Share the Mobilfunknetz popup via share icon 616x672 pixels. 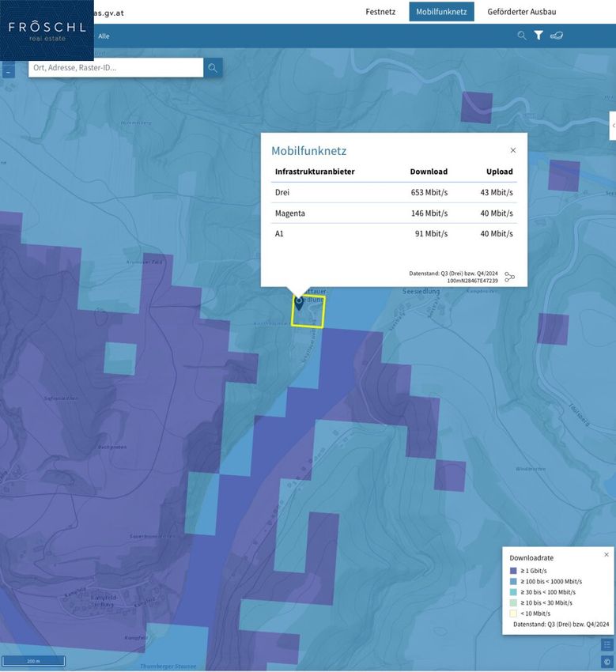click(509, 277)
